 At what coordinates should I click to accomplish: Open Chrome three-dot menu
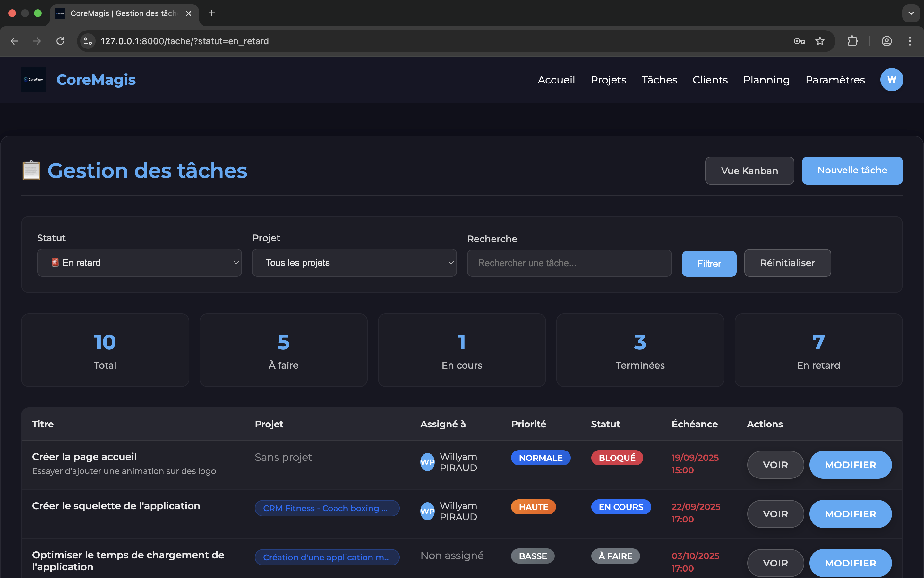[910, 41]
